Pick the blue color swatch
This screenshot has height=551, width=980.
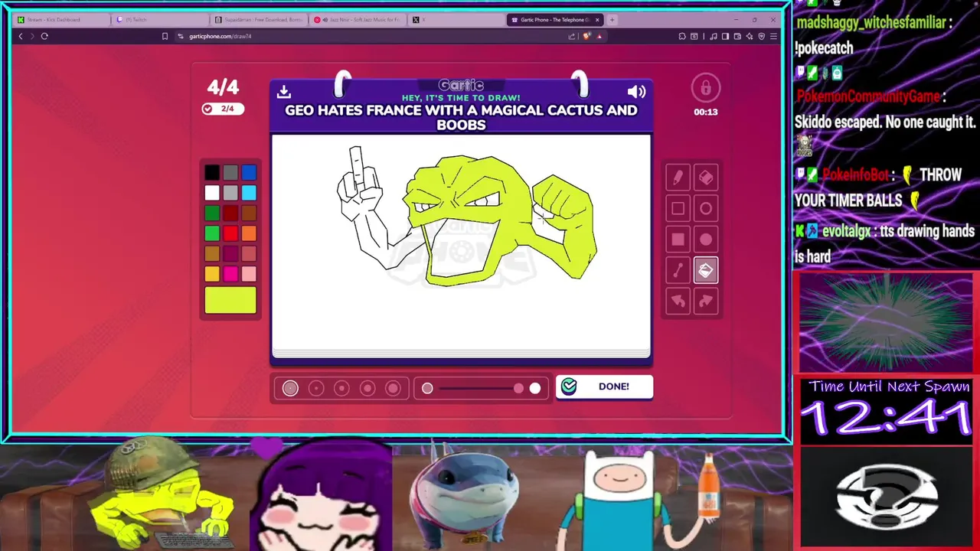tap(249, 173)
